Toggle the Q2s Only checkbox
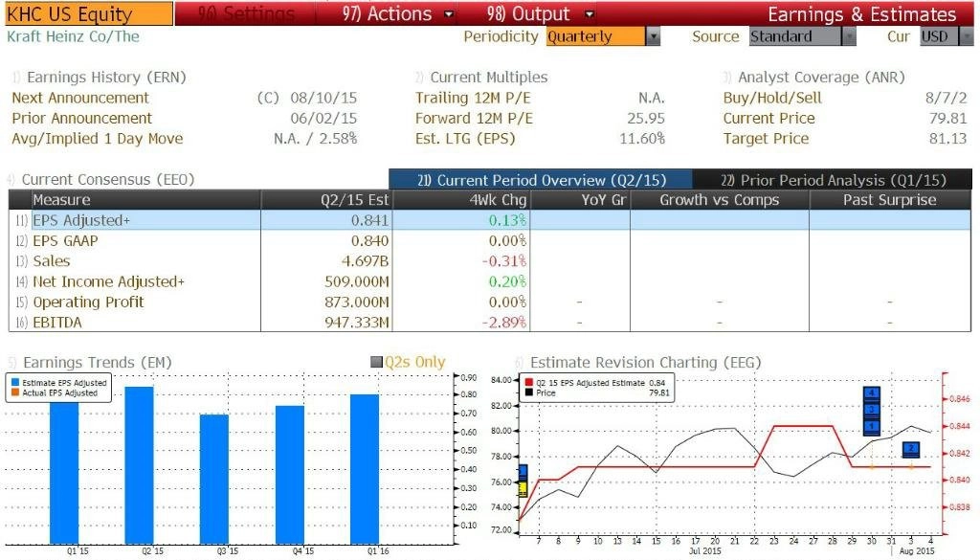Image resolution: width=980 pixels, height=560 pixels. (376, 362)
